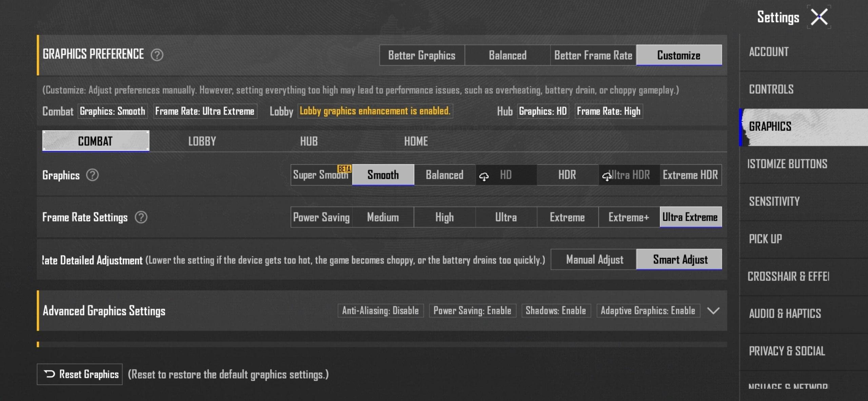Image resolution: width=868 pixels, height=401 pixels.
Task: Open help icon beside Graphics label
Action: tap(92, 175)
